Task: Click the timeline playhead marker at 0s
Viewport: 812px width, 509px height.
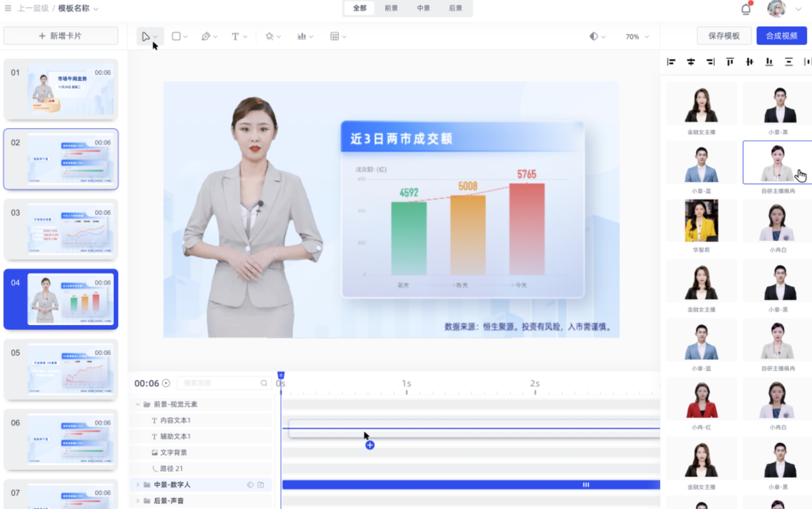Action: [281, 375]
